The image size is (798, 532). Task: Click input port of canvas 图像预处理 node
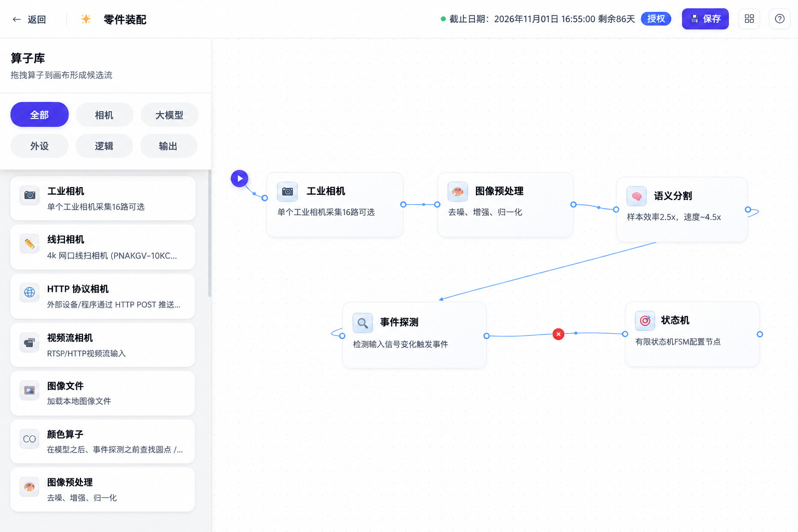coord(437,205)
